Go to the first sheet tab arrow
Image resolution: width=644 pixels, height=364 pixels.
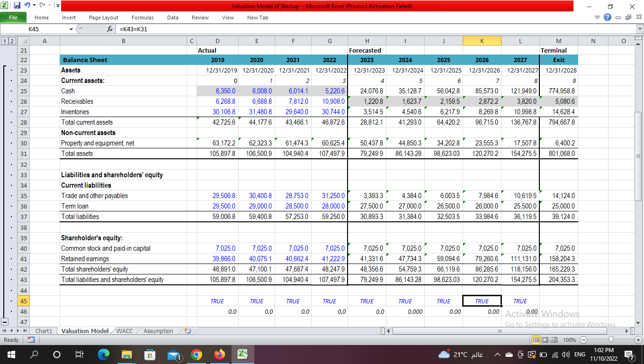pos(4,331)
